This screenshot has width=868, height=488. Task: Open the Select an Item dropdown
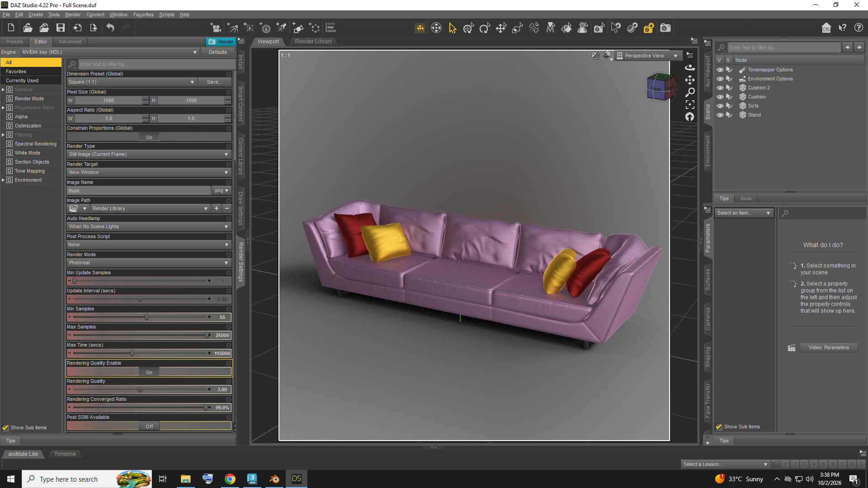[x=744, y=213]
